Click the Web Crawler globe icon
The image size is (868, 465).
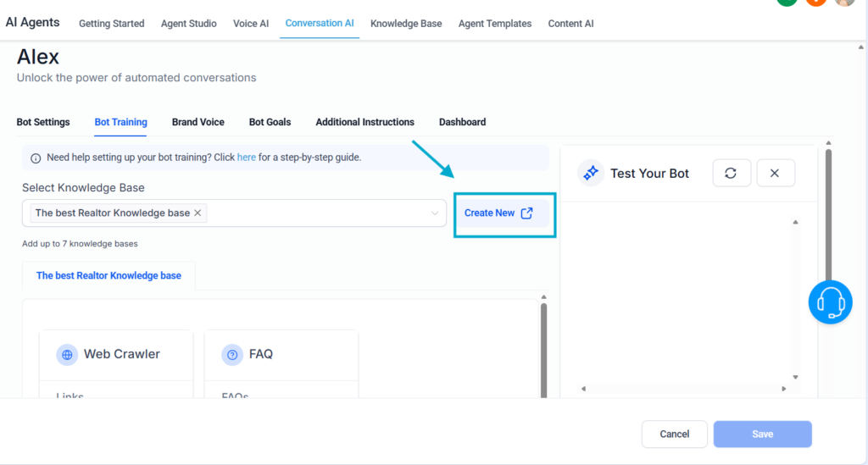[x=67, y=354]
